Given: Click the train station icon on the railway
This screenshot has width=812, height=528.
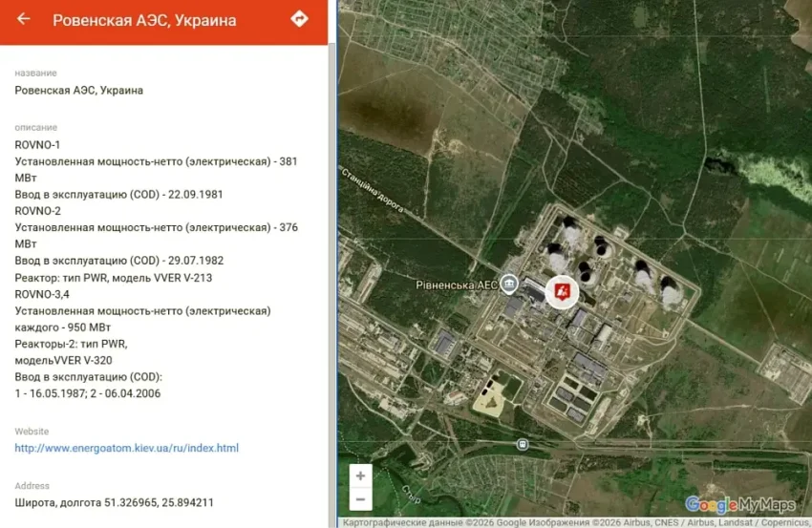Looking at the screenshot, I should [522, 444].
